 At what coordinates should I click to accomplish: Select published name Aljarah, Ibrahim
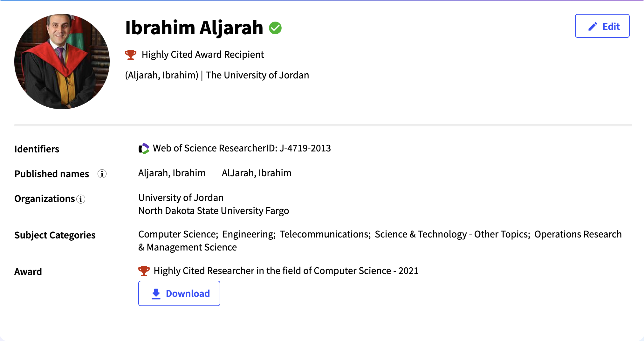tap(172, 173)
